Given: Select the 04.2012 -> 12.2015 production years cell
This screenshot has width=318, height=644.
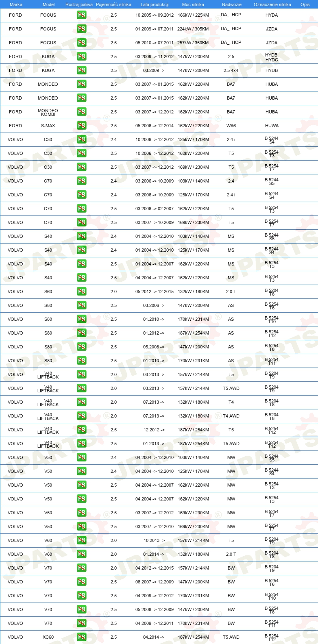Looking at the screenshot, I should [x=155, y=568].
